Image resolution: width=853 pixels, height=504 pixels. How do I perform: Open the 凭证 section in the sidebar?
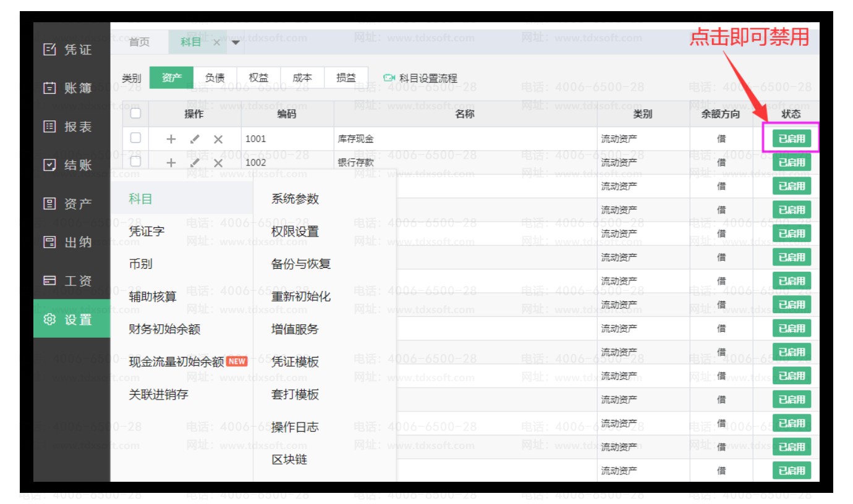point(69,49)
